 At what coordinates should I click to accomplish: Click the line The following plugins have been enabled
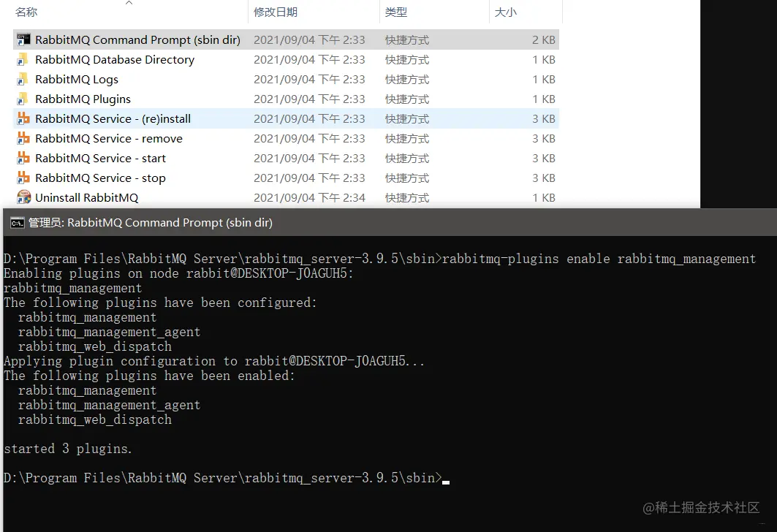149,376
